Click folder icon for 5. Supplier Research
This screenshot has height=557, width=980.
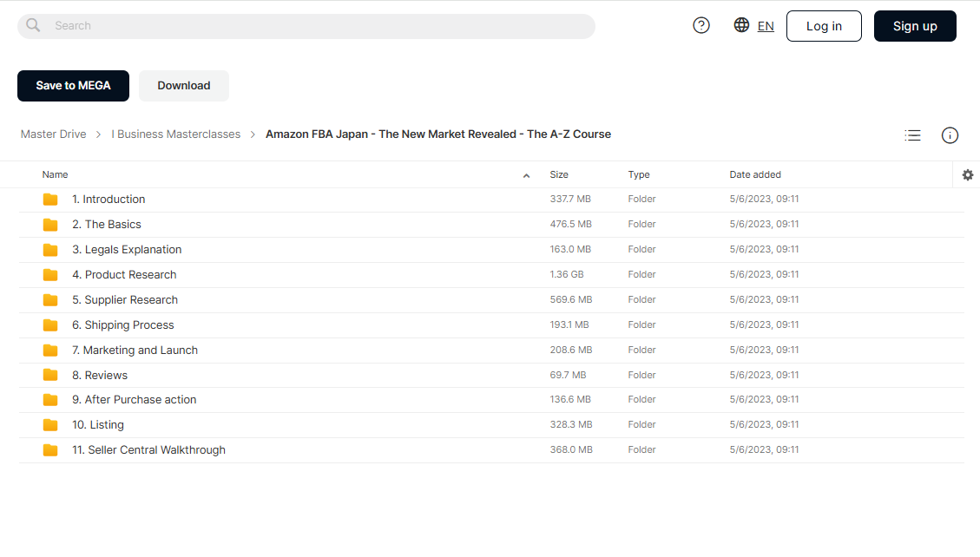pos(50,299)
